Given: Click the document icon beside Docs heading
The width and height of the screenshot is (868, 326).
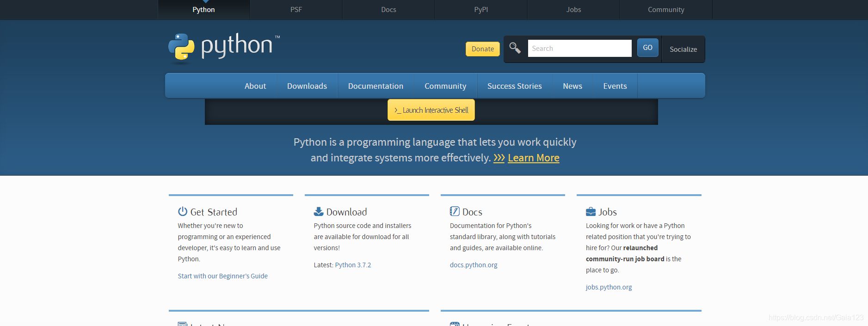Looking at the screenshot, I should click(455, 211).
